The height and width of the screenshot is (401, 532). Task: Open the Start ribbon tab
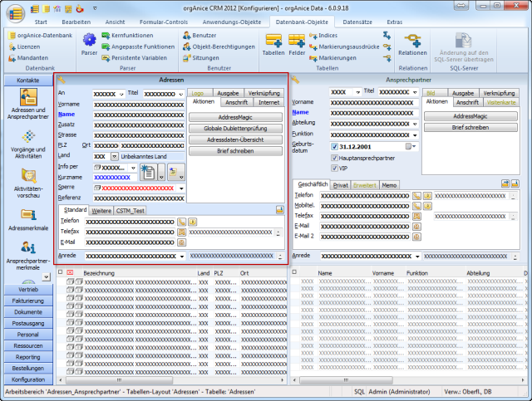(41, 22)
